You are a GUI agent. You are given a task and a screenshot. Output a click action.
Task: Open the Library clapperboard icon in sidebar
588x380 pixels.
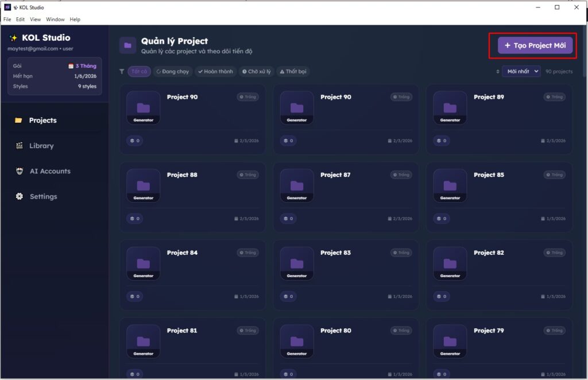coord(19,146)
